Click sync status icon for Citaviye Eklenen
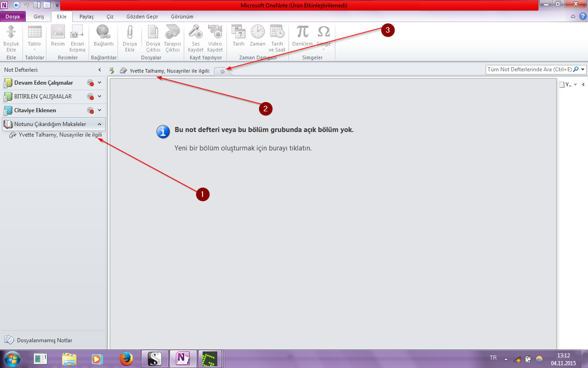 pos(90,111)
